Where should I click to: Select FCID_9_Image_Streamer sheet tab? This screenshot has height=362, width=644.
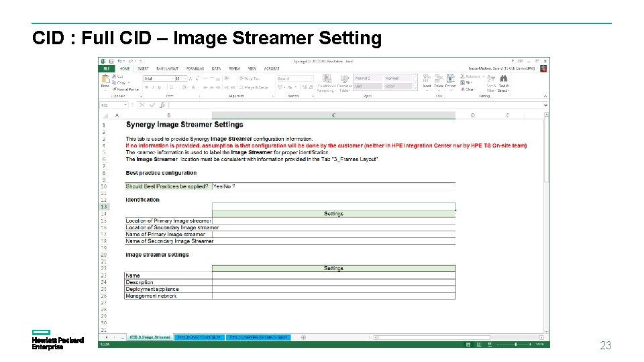click(x=150, y=337)
